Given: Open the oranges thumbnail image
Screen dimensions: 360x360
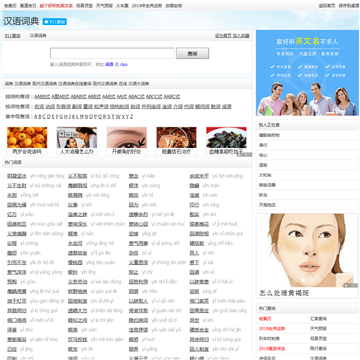Looking at the screenshot, I should tap(27, 137).
